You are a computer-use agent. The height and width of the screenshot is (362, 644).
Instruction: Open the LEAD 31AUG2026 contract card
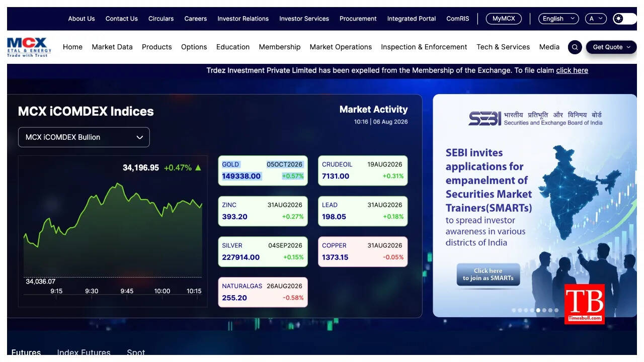(363, 211)
